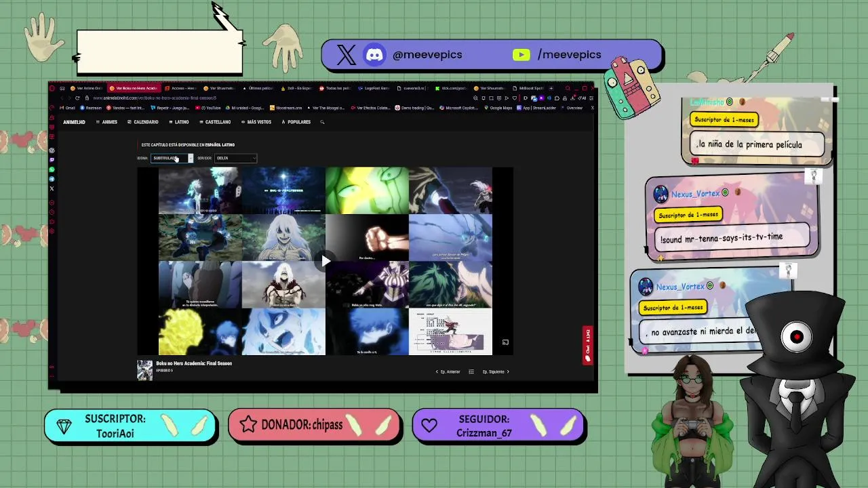This screenshot has width=868, height=488.
Task: Click the X social icon in overlay banner
Action: 346,55
